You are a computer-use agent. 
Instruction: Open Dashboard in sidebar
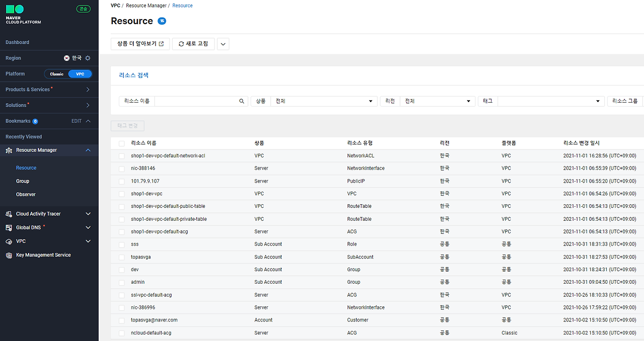pyautogui.click(x=18, y=42)
